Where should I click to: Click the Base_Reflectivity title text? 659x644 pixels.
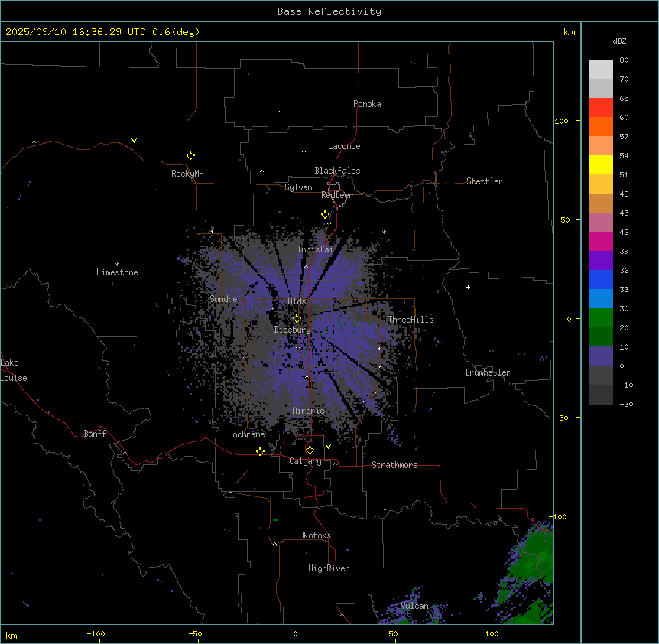pyautogui.click(x=329, y=11)
